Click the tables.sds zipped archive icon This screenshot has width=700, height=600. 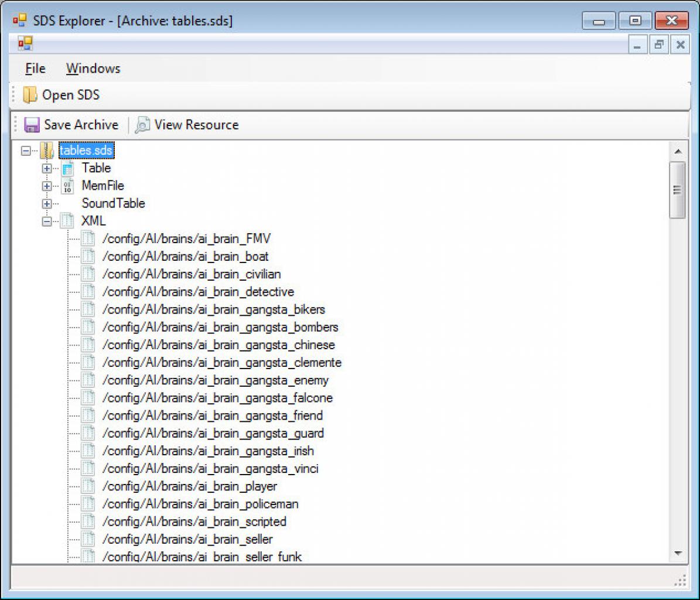47,151
